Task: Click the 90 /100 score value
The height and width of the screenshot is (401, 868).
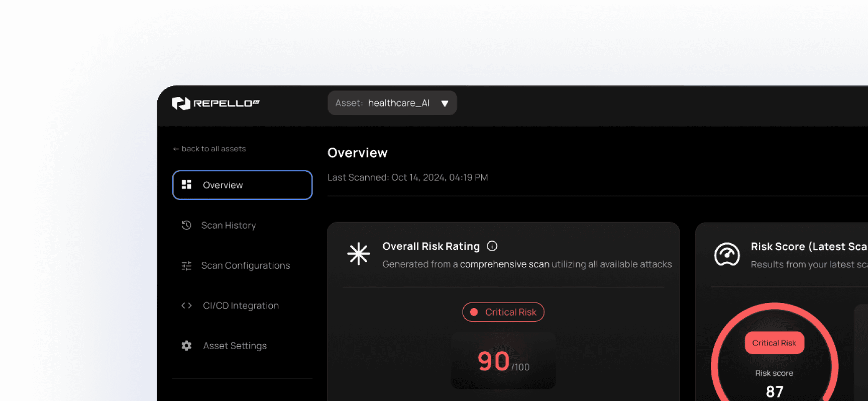Action: (503, 361)
